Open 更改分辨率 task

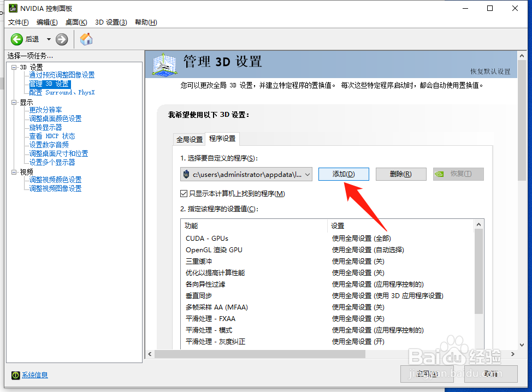(45, 110)
